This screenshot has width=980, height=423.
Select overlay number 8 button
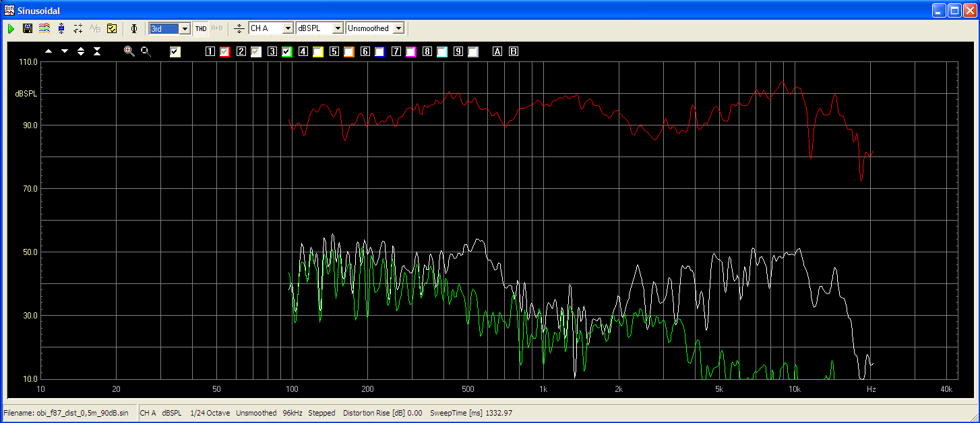tap(427, 52)
